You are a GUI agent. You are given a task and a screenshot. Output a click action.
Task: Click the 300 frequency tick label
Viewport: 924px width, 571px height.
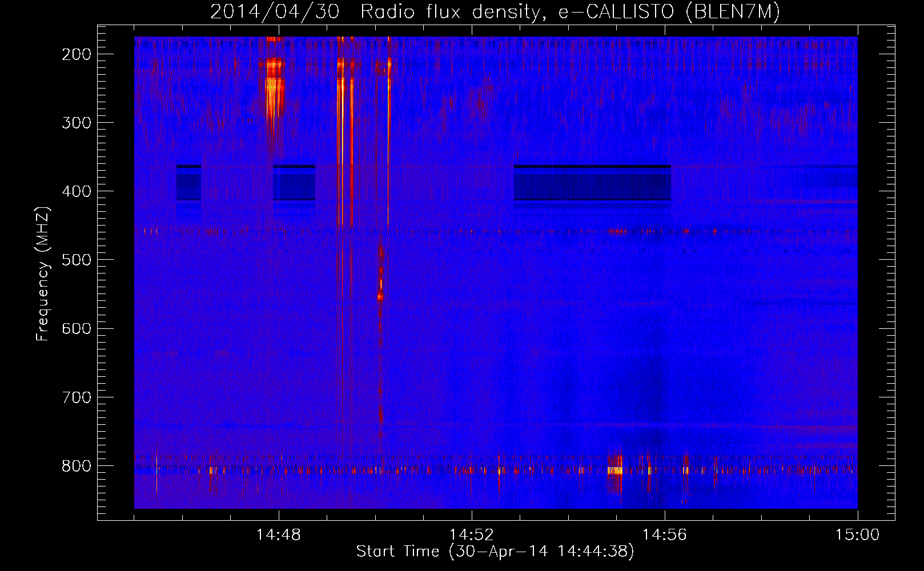[77, 123]
